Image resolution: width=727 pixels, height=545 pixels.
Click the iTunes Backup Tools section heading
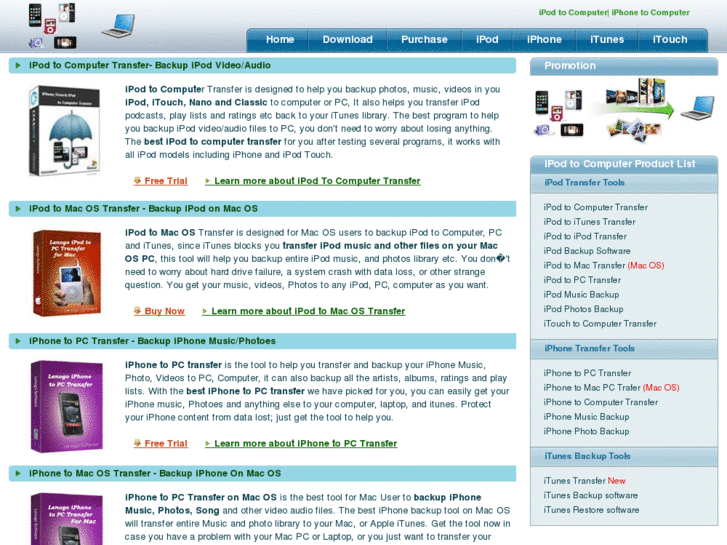click(587, 456)
